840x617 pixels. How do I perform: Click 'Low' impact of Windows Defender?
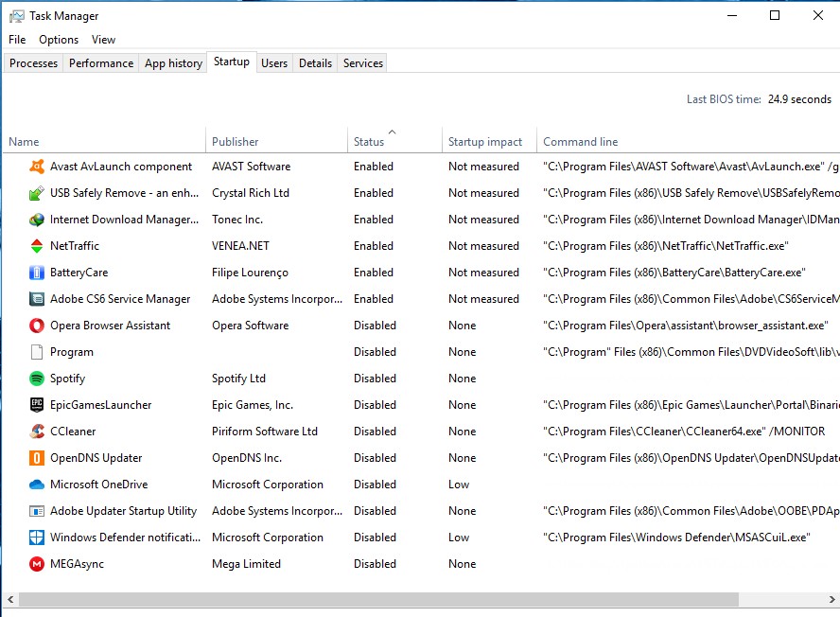click(x=459, y=538)
